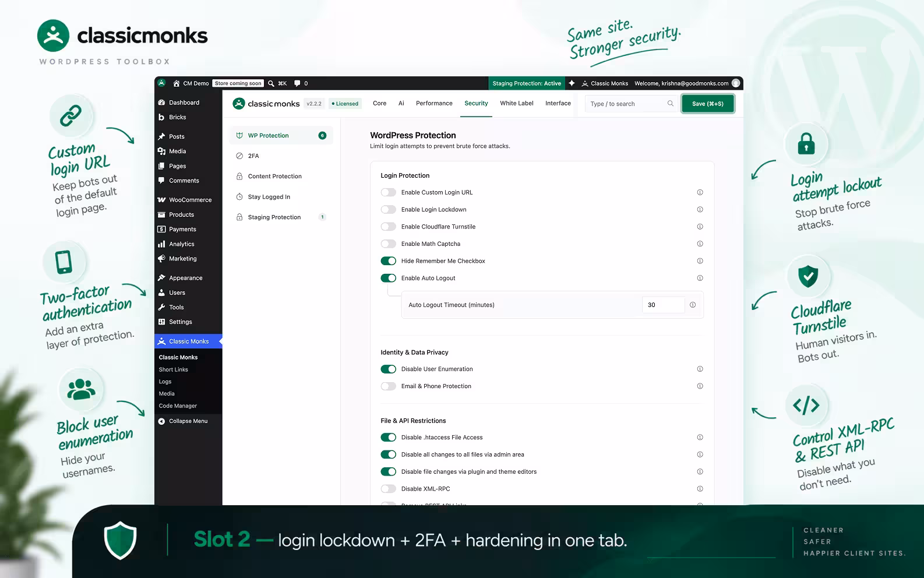The width and height of the screenshot is (924, 578).
Task: Open the Code Manager submenu link
Action: pos(178,406)
